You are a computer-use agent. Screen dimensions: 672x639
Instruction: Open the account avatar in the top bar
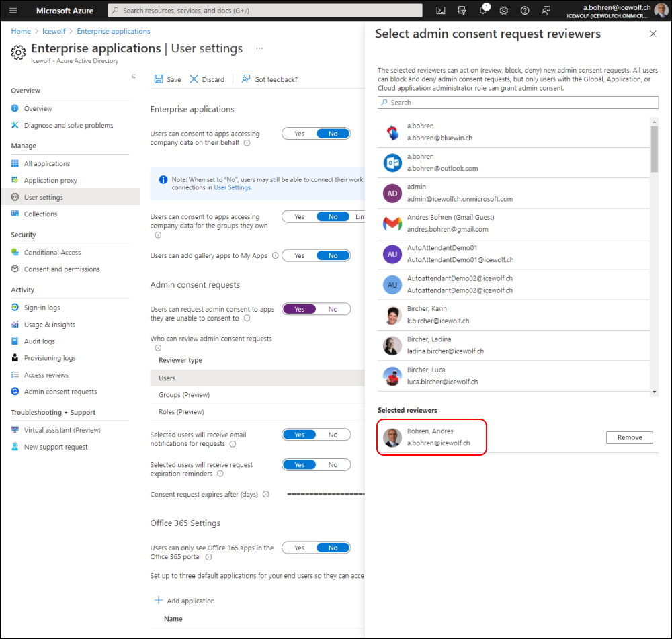click(661, 11)
